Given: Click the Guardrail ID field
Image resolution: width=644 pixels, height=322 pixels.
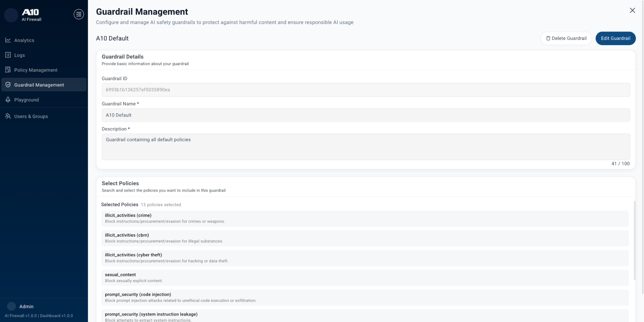Looking at the screenshot, I should 365,90.
